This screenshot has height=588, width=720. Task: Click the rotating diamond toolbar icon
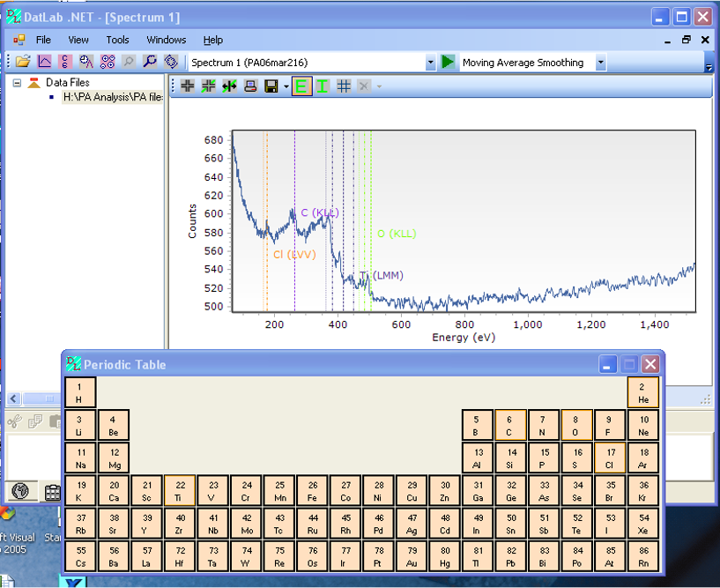click(171, 62)
